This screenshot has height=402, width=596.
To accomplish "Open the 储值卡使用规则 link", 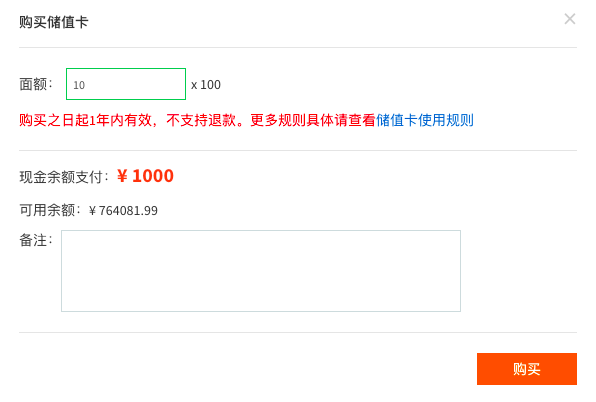I will coord(425,120).
